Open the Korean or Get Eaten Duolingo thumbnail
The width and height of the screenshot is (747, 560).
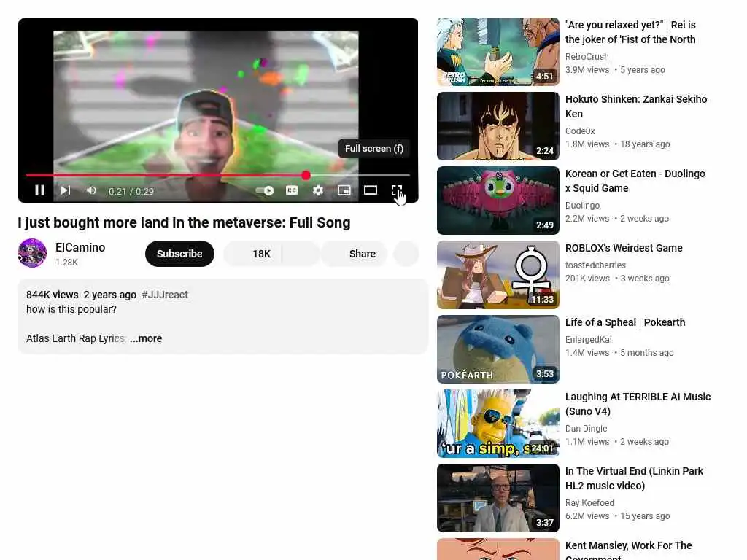498,201
